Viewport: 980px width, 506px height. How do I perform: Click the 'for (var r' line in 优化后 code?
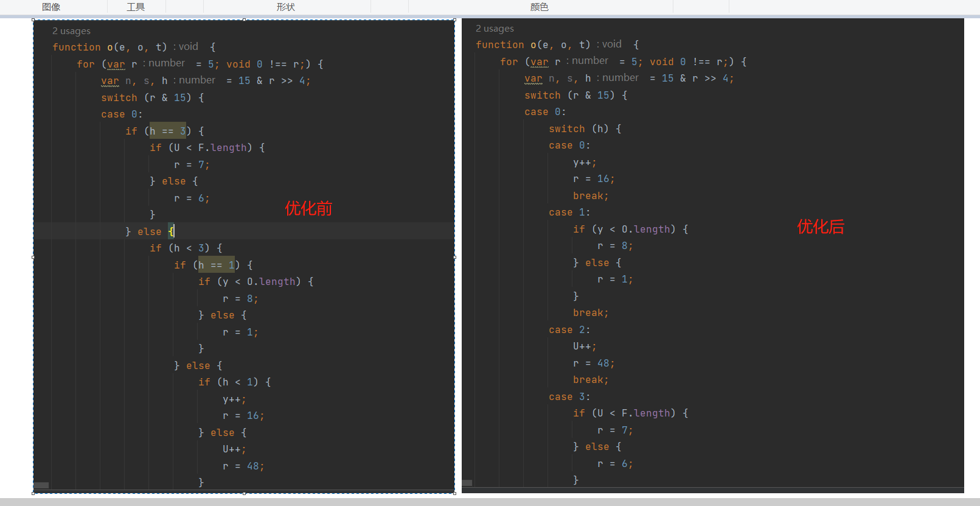[624, 61]
